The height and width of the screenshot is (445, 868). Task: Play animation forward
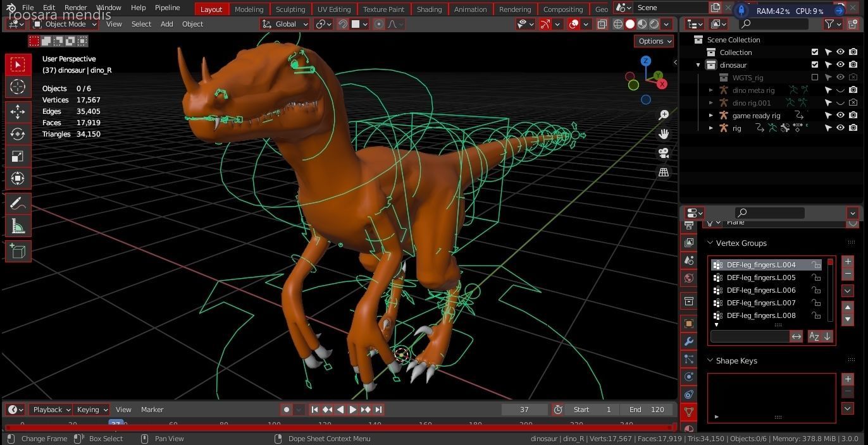tap(353, 410)
